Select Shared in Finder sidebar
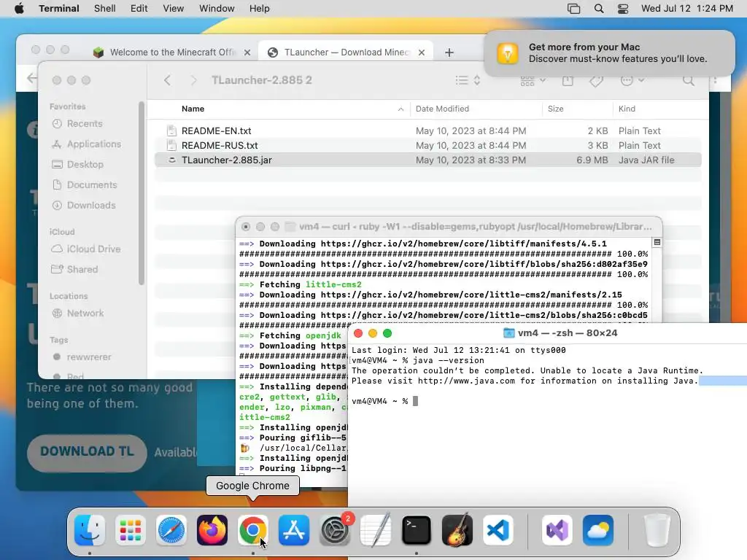This screenshot has height=560, width=747. click(x=82, y=270)
